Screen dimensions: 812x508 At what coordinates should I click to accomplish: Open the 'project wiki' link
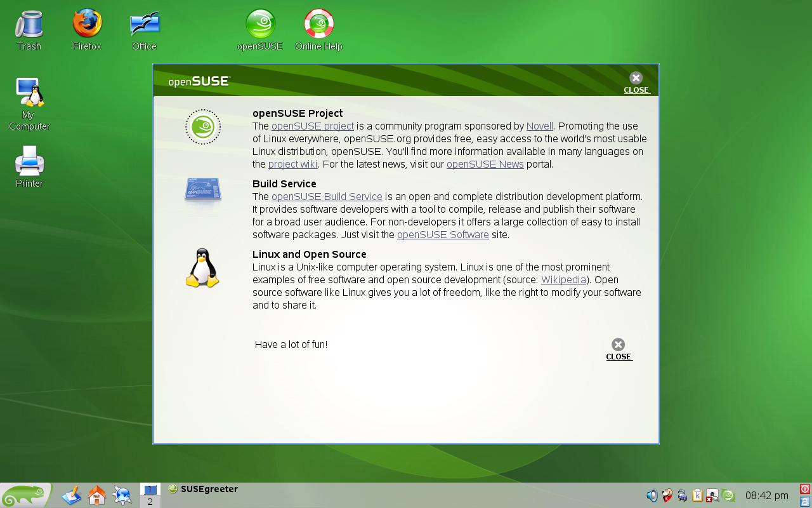tap(292, 164)
